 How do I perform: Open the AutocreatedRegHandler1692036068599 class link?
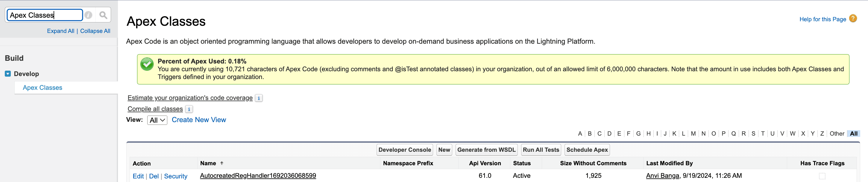(258, 176)
